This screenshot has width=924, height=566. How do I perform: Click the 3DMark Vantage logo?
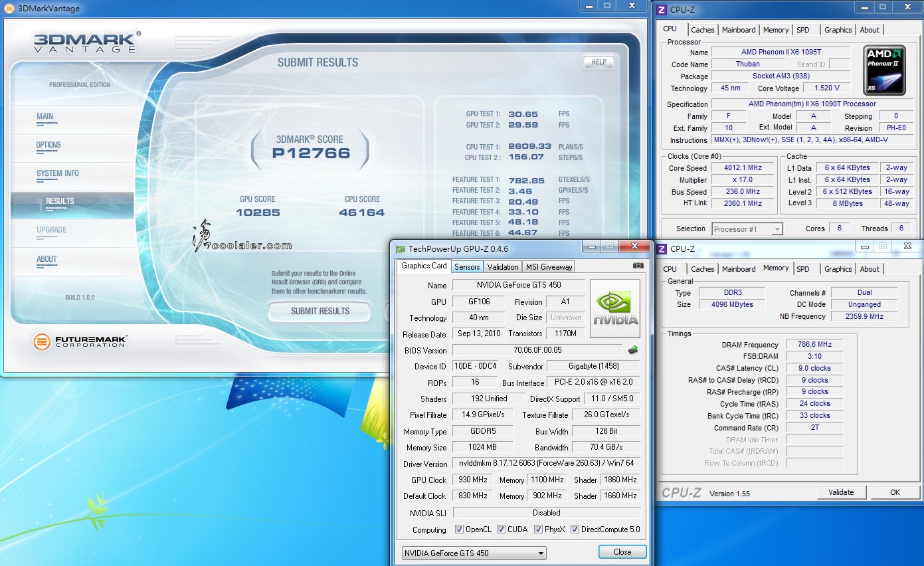(87, 42)
